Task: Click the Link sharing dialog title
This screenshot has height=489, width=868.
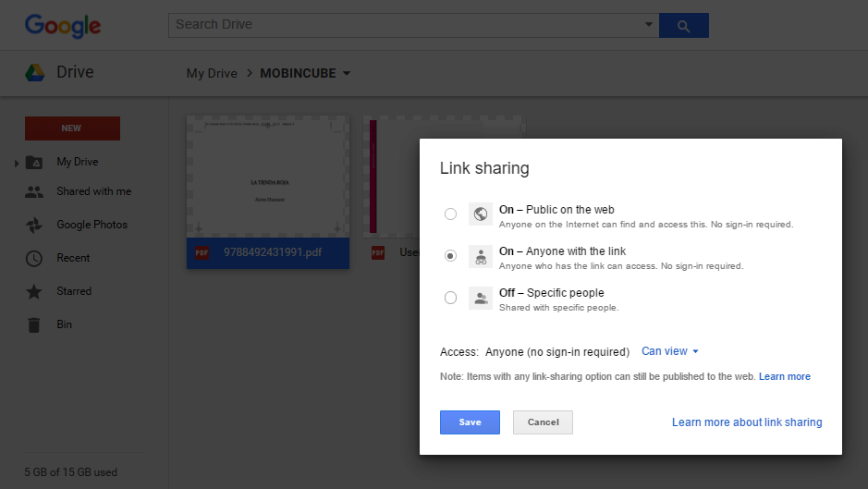Action: 484,168
